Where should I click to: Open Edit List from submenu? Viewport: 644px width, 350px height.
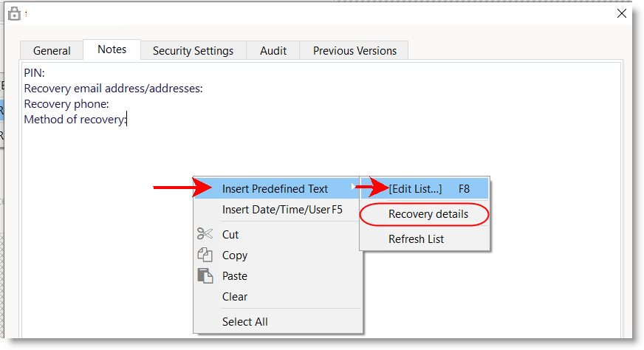415,189
